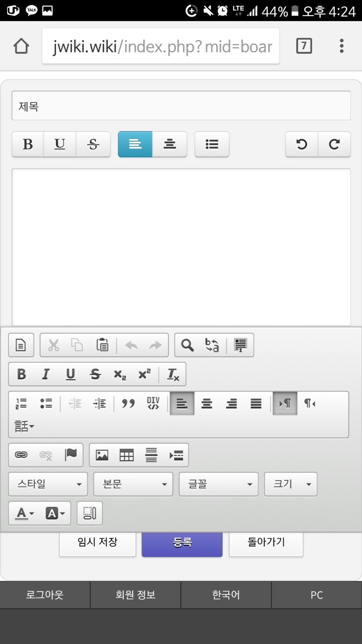The image size is (362, 644).
Task: Click the anchor flag icon
Action: click(71, 455)
